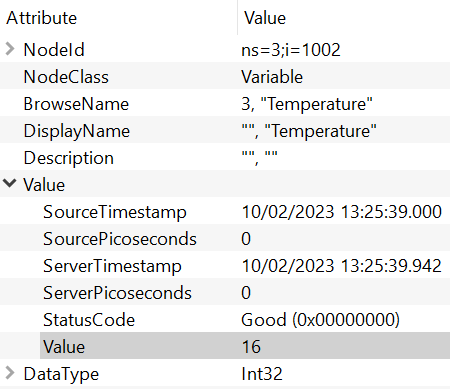The width and height of the screenshot is (450, 389).
Task: Click the Good (0x00000000) status value
Action: [x=320, y=320]
